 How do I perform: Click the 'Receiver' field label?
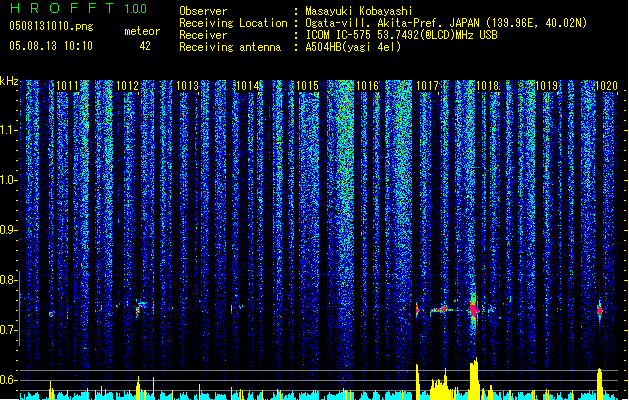coord(203,35)
